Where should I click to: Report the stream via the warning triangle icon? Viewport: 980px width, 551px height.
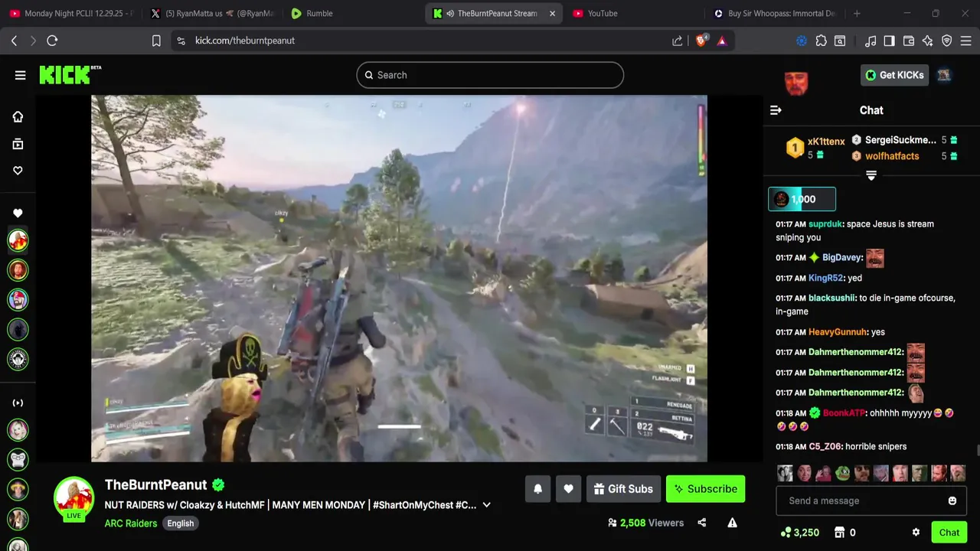pos(732,523)
